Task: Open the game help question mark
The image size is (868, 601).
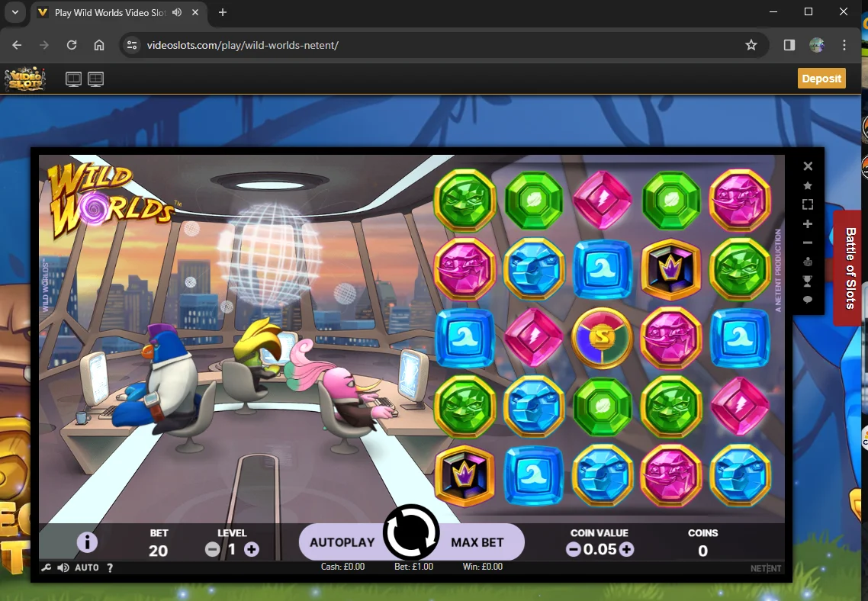Action: [110, 567]
